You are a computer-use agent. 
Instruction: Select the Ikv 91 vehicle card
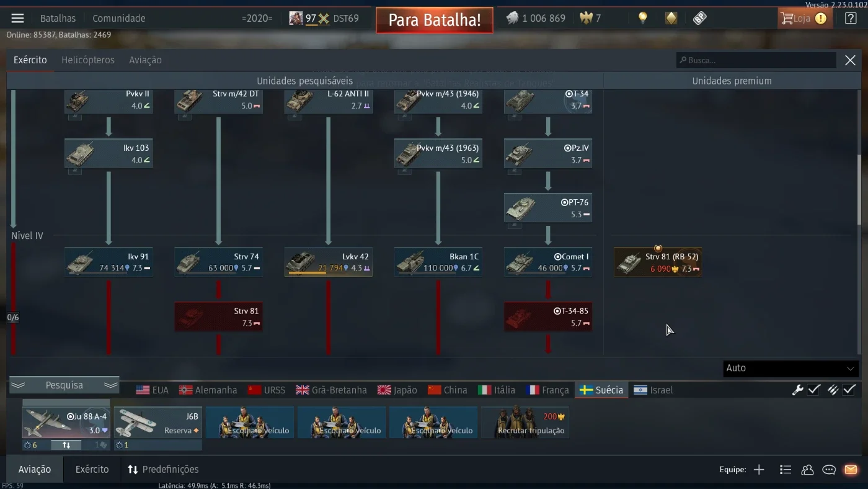tap(108, 262)
